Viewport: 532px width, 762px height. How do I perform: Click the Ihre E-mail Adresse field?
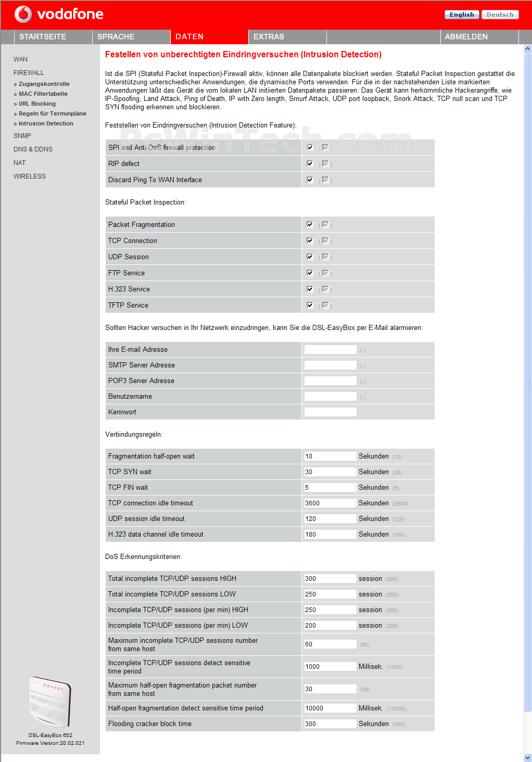pyautogui.click(x=331, y=350)
